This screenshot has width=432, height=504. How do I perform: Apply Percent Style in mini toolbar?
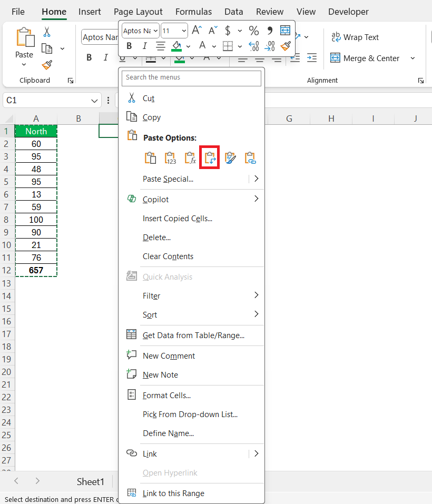click(x=254, y=31)
